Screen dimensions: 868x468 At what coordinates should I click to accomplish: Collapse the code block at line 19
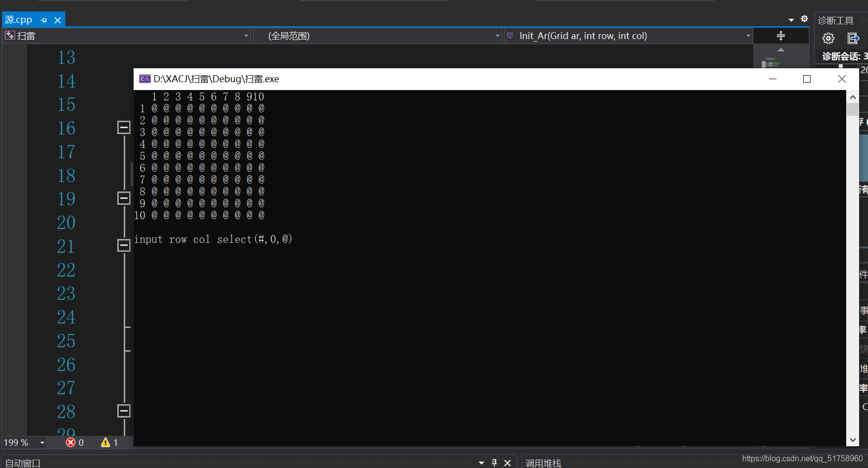(x=124, y=198)
